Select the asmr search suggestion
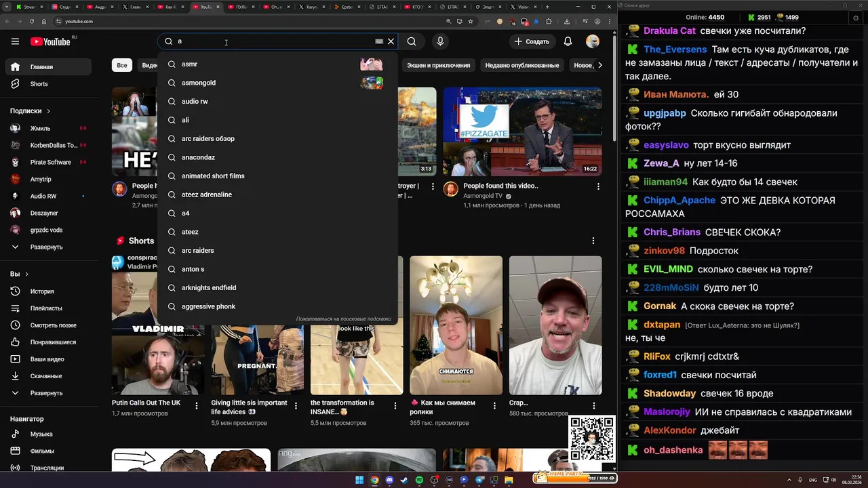 coord(277,64)
